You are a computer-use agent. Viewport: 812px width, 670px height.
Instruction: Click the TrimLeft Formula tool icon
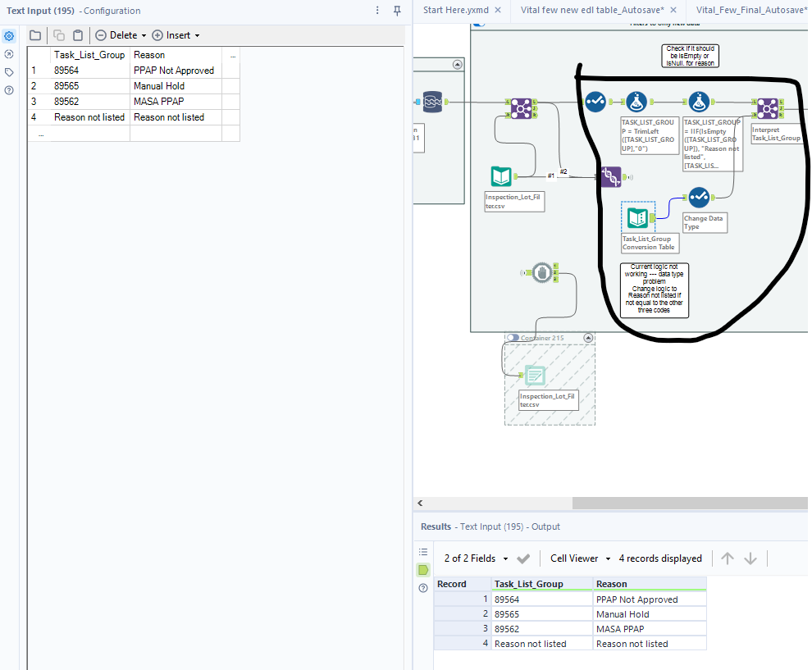[x=636, y=103]
